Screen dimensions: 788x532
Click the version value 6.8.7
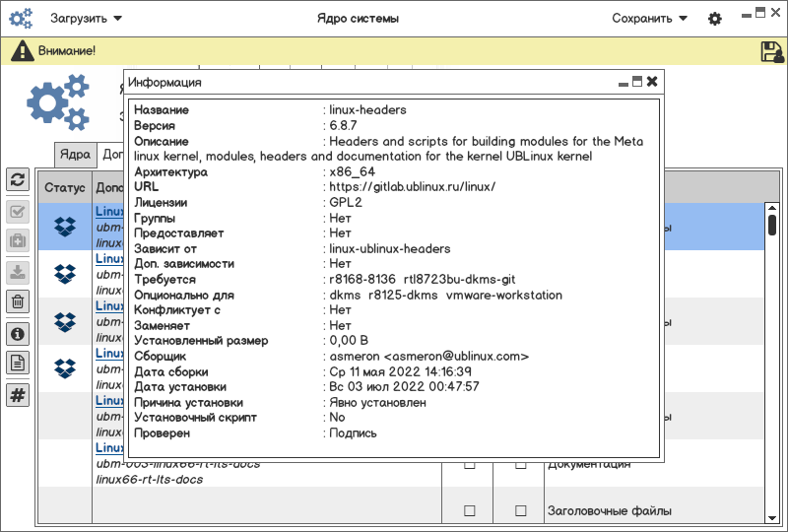coord(343,125)
